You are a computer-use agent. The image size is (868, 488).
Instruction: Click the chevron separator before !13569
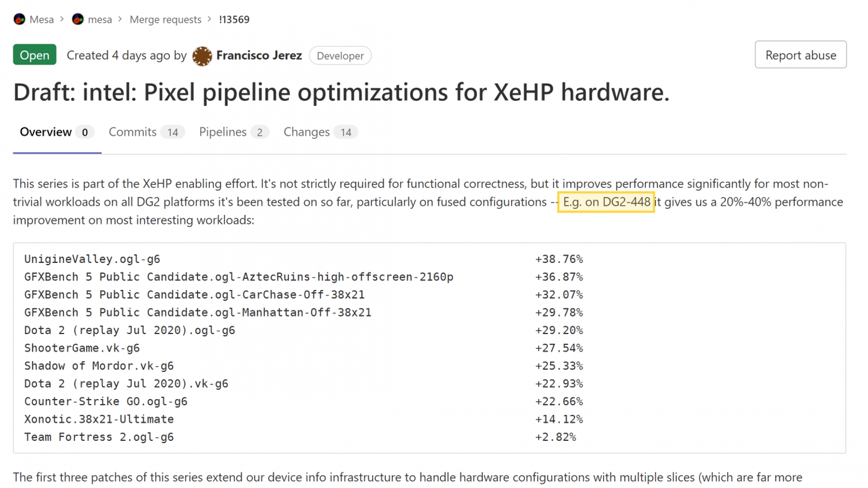click(x=209, y=20)
